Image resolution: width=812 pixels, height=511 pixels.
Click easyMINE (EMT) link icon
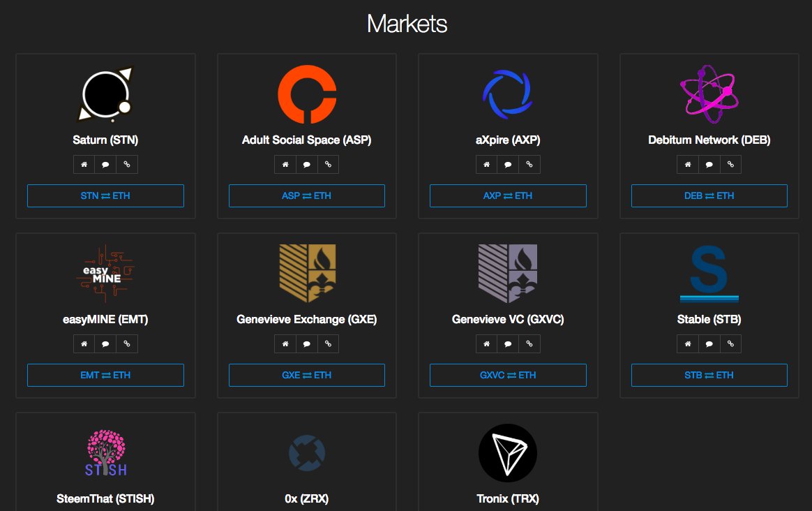point(127,343)
